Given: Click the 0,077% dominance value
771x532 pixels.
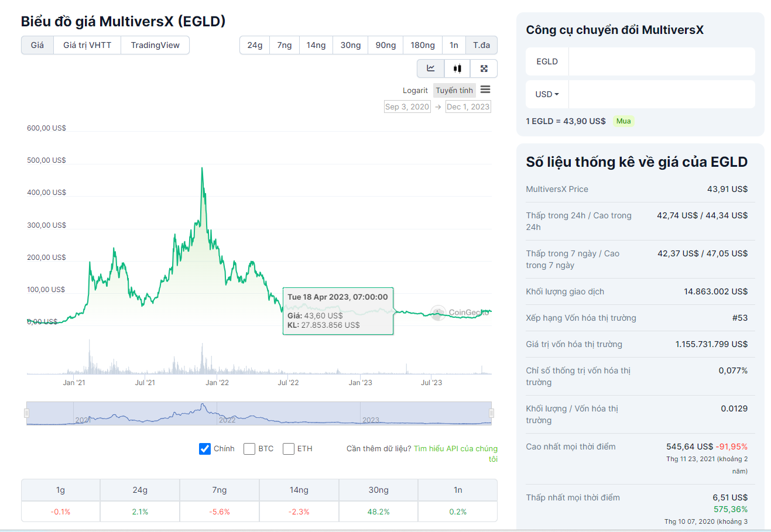Looking at the screenshot, I should (x=733, y=370).
